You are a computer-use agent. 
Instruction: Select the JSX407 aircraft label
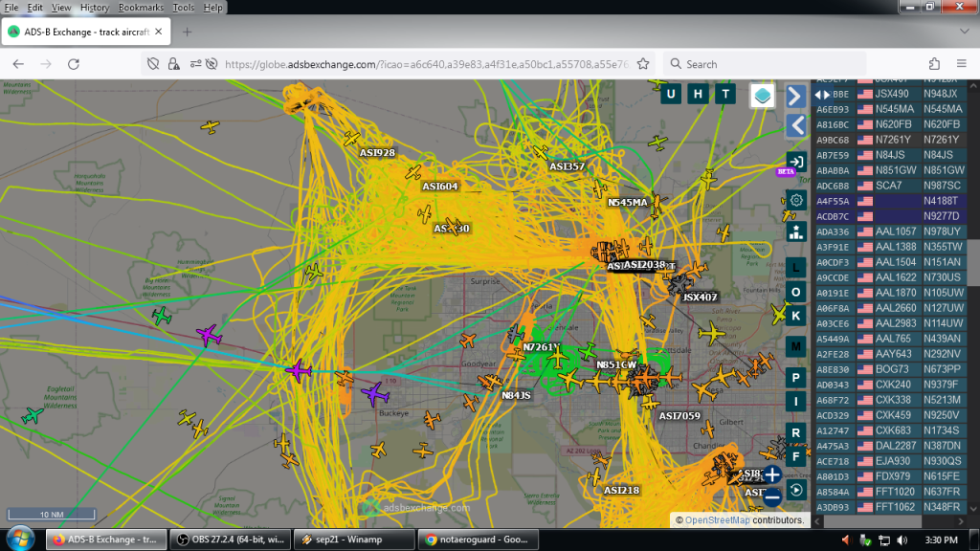(x=700, y=298)
